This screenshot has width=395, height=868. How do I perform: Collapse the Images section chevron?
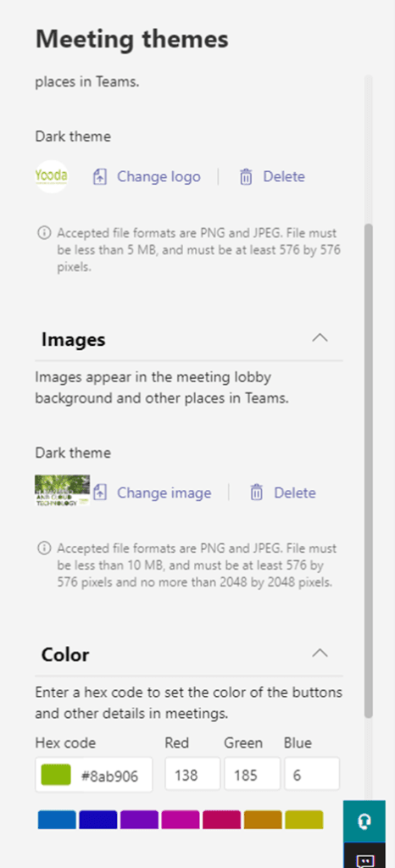(320, 337)
